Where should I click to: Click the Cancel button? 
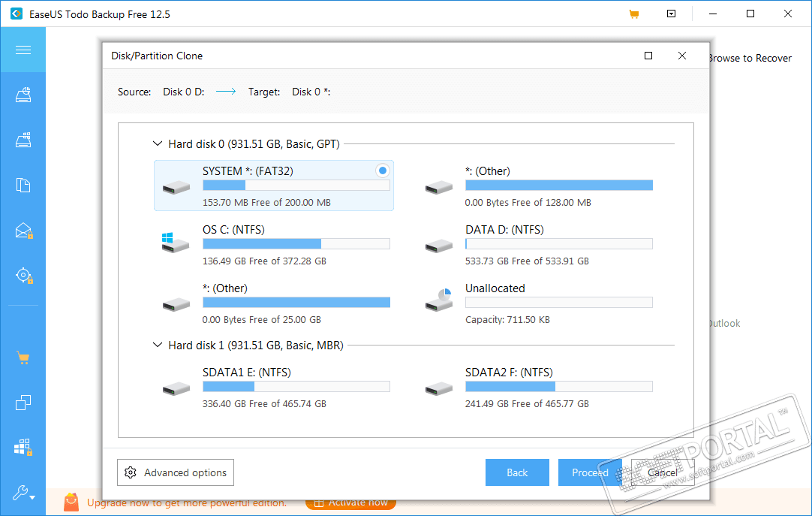663,472
